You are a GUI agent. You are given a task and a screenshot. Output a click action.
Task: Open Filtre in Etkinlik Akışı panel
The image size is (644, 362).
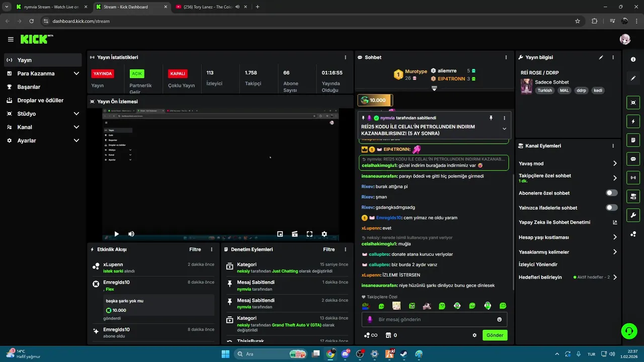pos(195,249)
